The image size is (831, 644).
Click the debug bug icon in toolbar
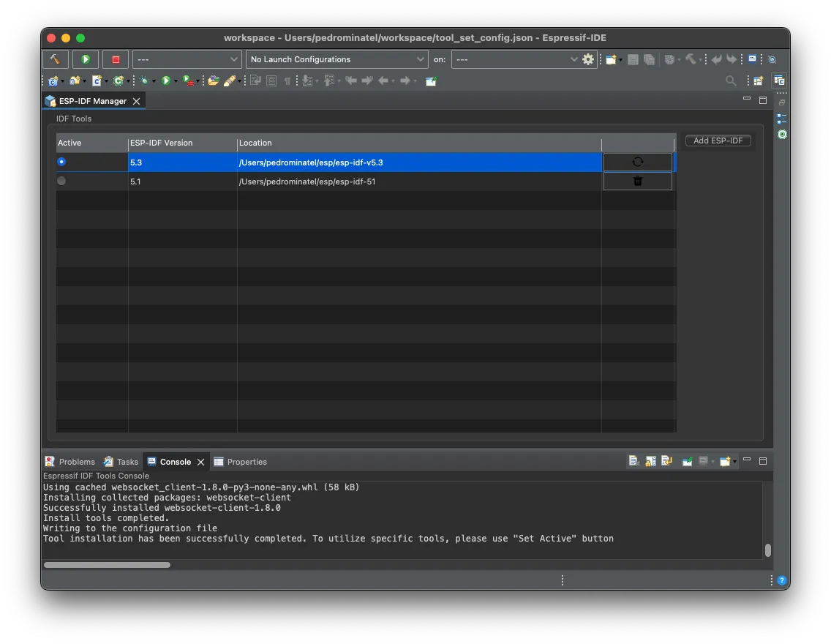pos(145,80)
